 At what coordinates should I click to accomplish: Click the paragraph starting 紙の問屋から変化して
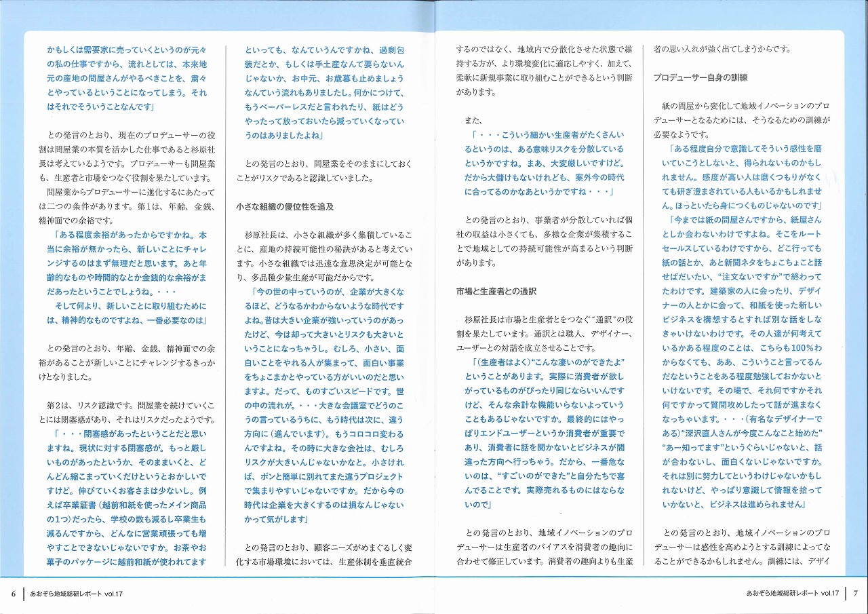click(x=741, y=113)
